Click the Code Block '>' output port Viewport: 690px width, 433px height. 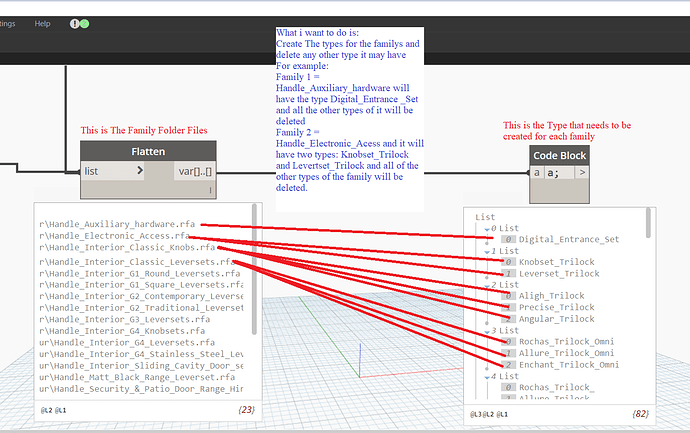click(582, 173)
